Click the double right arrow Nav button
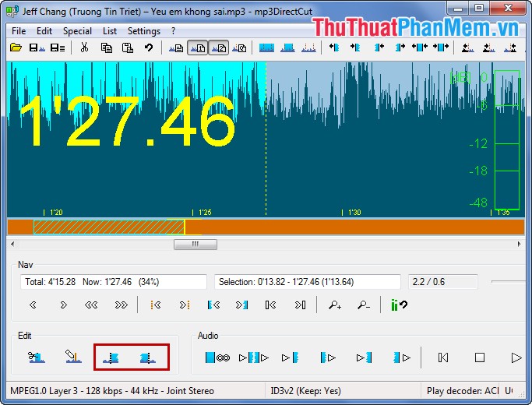The height and width of the screenshot is (405, 532). tap(121, 305)
